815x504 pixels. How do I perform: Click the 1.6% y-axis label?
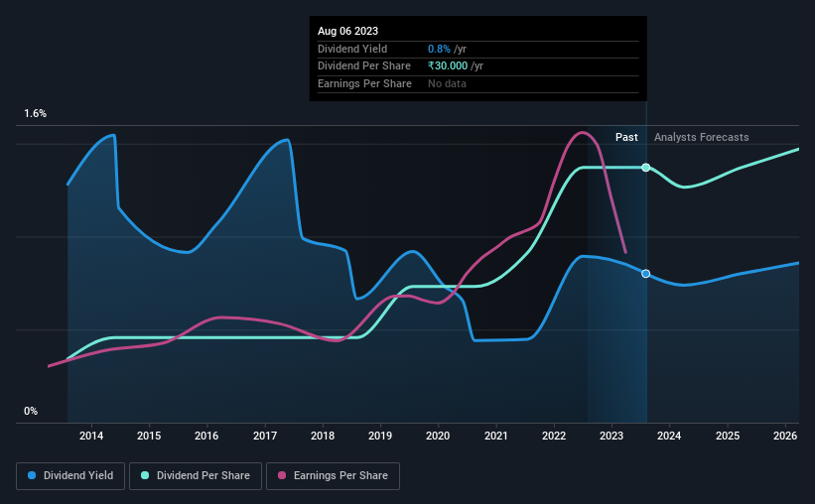36,113
